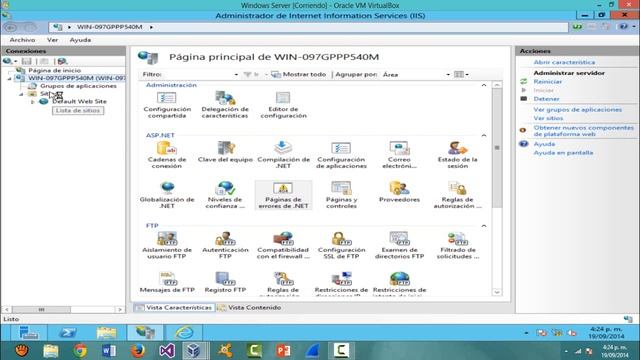Open Configuración SSL de FTP
The width and height of the screenshot is (640, 360).
pyautogui.click(x=341, y=245)
